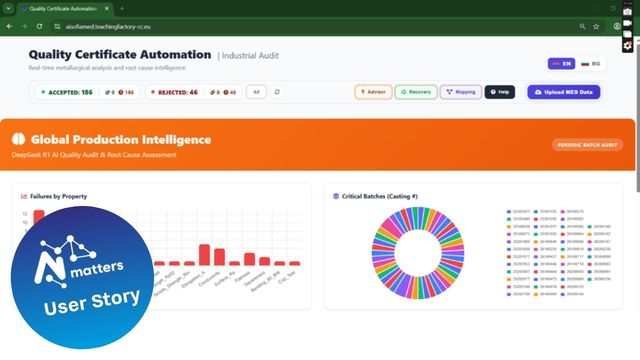This screenshot has width=640, height=360.
Task: Switch language to BG
Action: point(591,64)
